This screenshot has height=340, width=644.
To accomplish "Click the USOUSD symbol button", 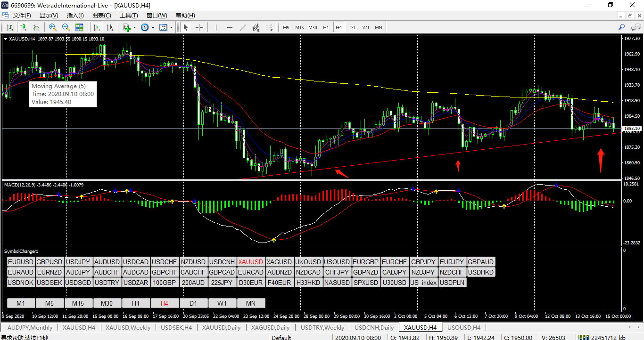I will tap(337, 262).
